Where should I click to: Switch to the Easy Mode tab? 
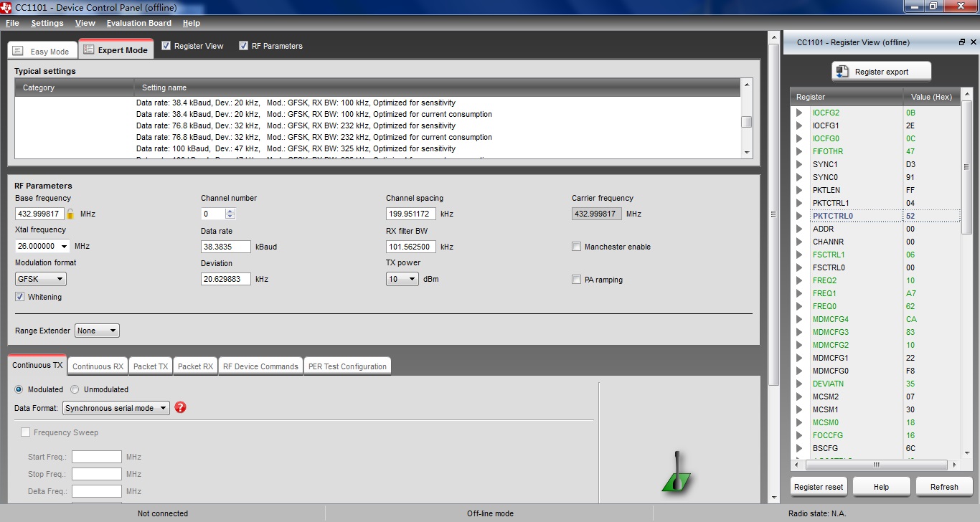pyautogui.click(x=42, y=51)
